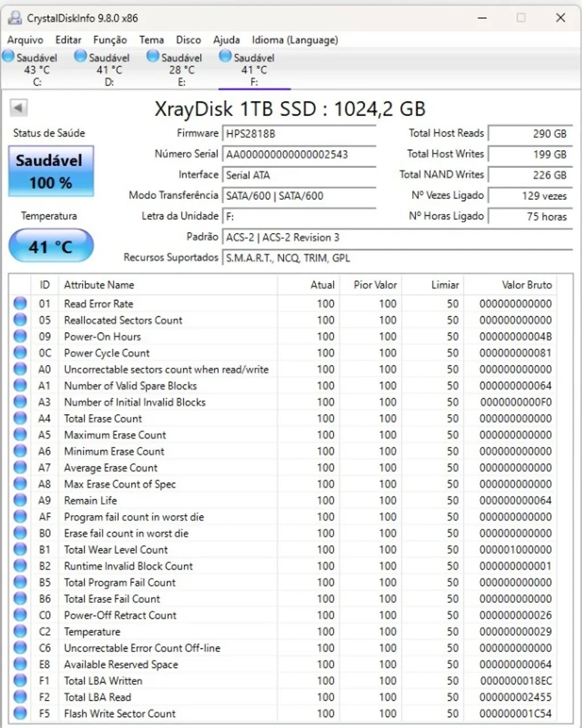The width and height of the screenshot is (582, 728).
Task: Click the orb beside Available Reserved Space
Action: (20, 664)
